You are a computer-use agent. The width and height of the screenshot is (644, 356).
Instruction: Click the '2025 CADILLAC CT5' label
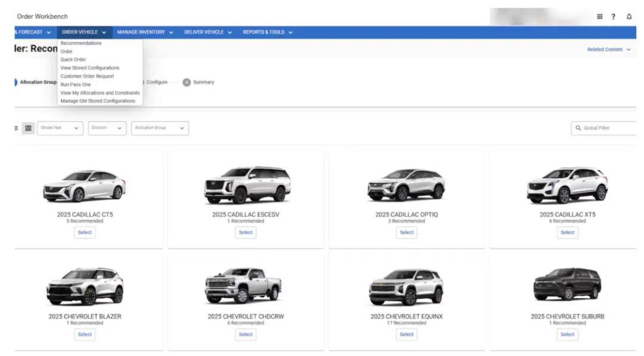(x=85, y=214)
